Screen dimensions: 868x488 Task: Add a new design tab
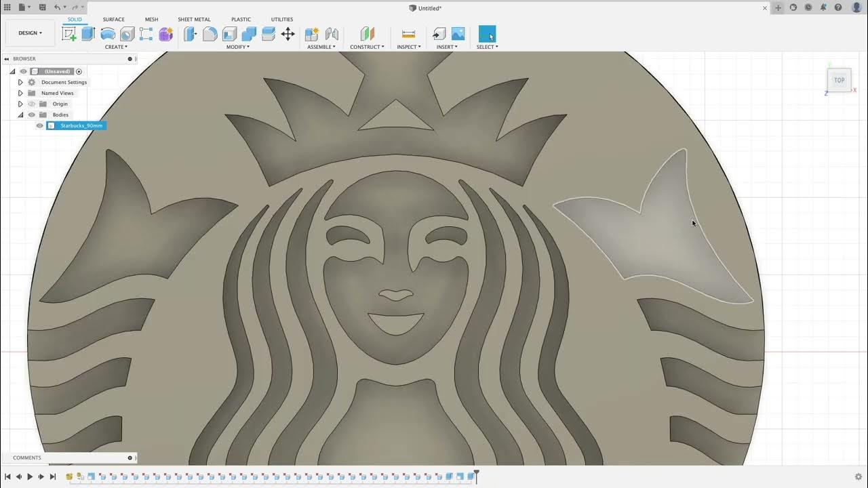pyautogui.click(x=778, y=8)
